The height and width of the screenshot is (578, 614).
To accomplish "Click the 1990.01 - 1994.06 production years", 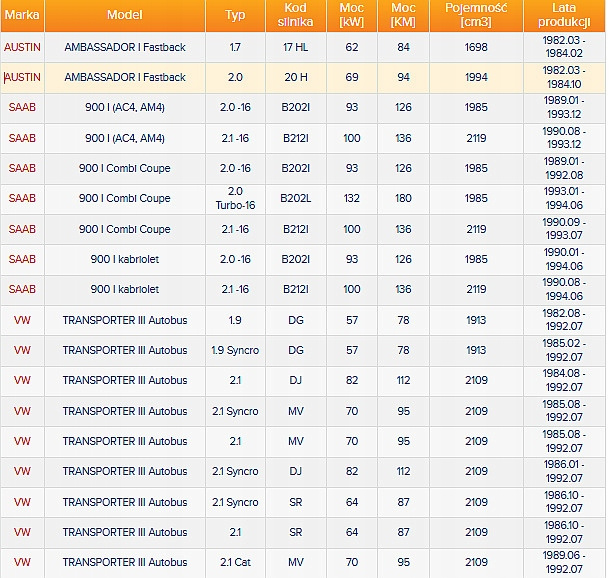I will click(564, 259).
